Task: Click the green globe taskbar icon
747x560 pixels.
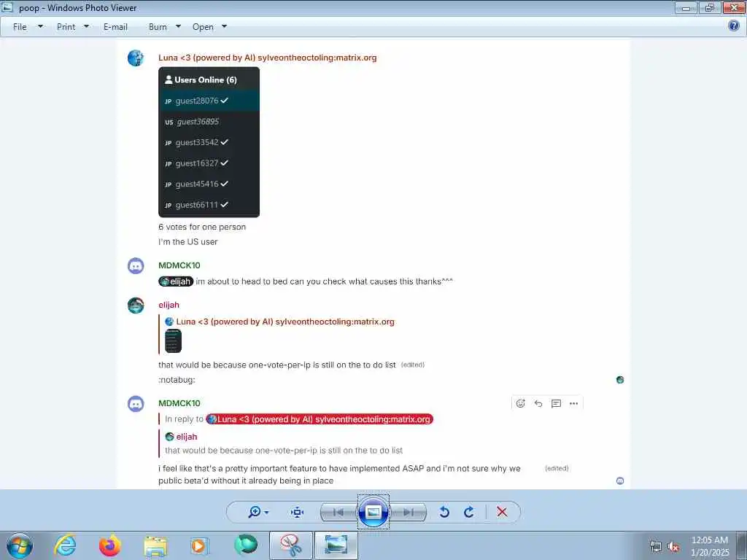Action: coord(245,545)
